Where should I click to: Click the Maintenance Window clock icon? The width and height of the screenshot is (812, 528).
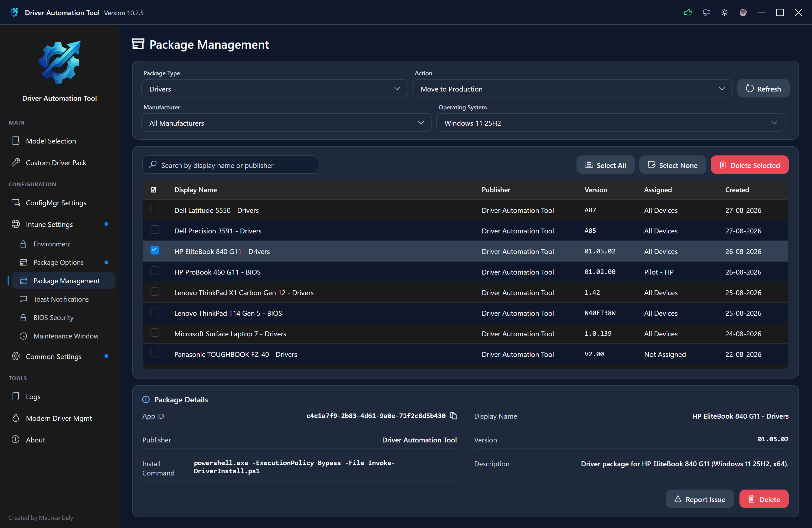[23, 336]
